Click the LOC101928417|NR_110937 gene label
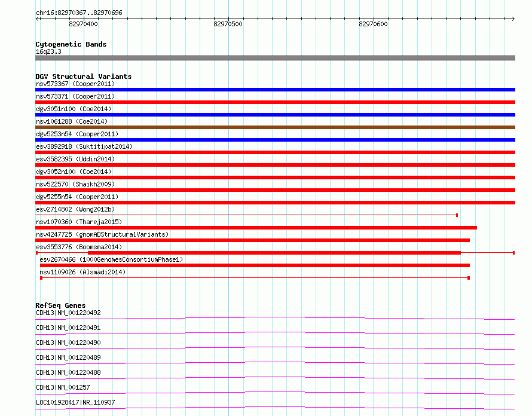Image resolution: width=532 pixels, height=416 pixels. 75,402
